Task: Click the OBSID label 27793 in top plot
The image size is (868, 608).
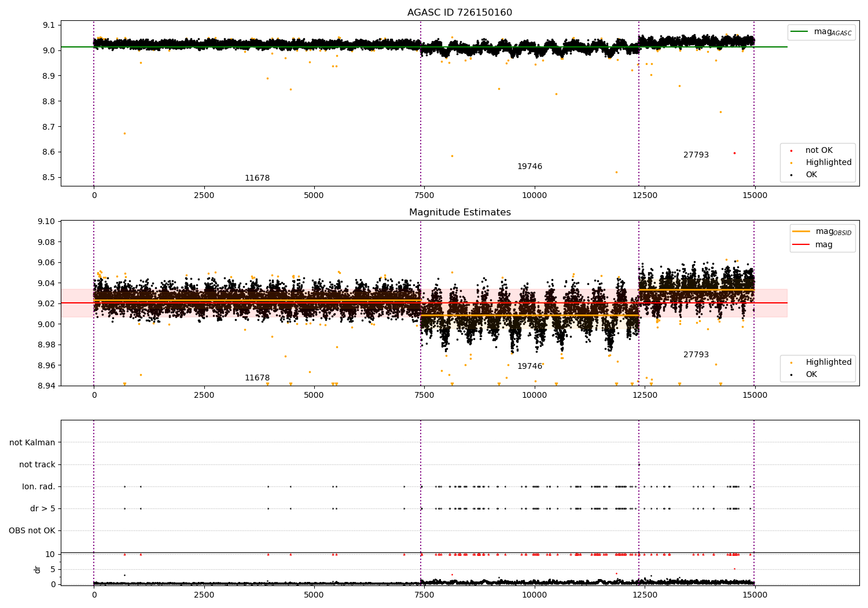Action: click(x=696, y=155)
